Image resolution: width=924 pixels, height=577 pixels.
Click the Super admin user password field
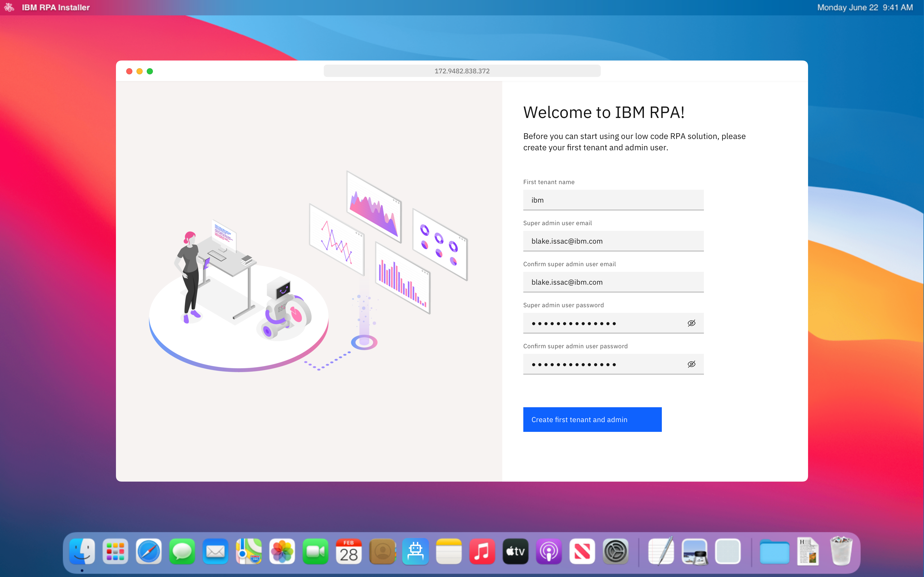(x=613, y=323)
